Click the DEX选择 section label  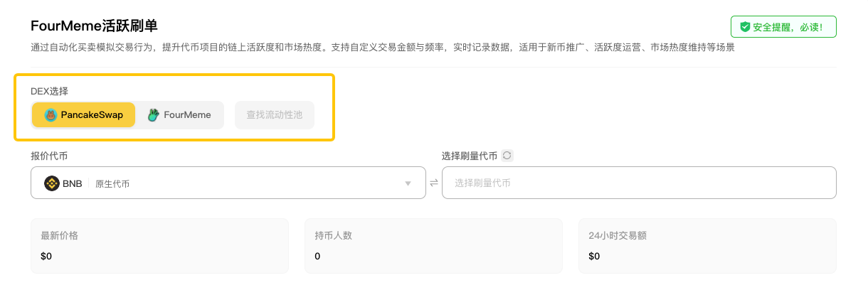tap(49, 91)
